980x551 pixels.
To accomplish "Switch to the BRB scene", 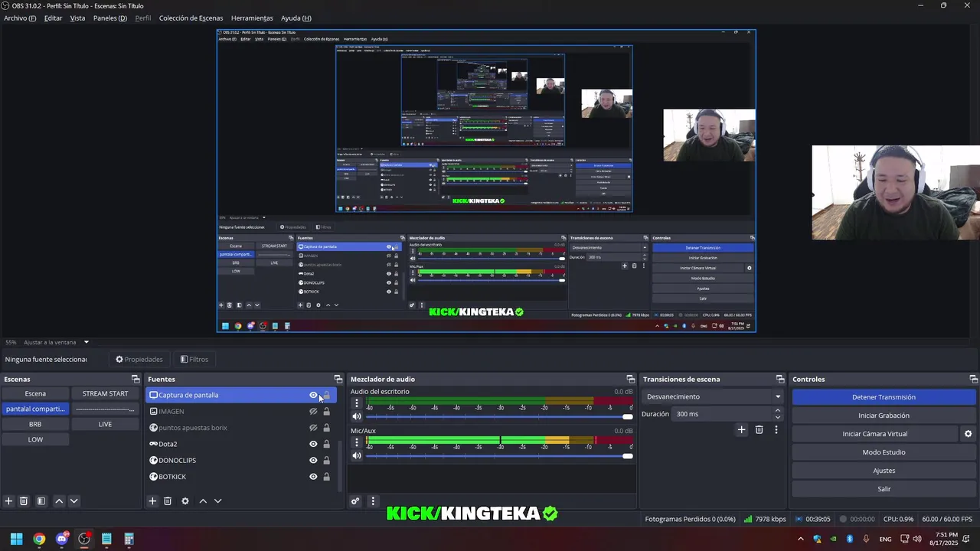I will [35, 424].
